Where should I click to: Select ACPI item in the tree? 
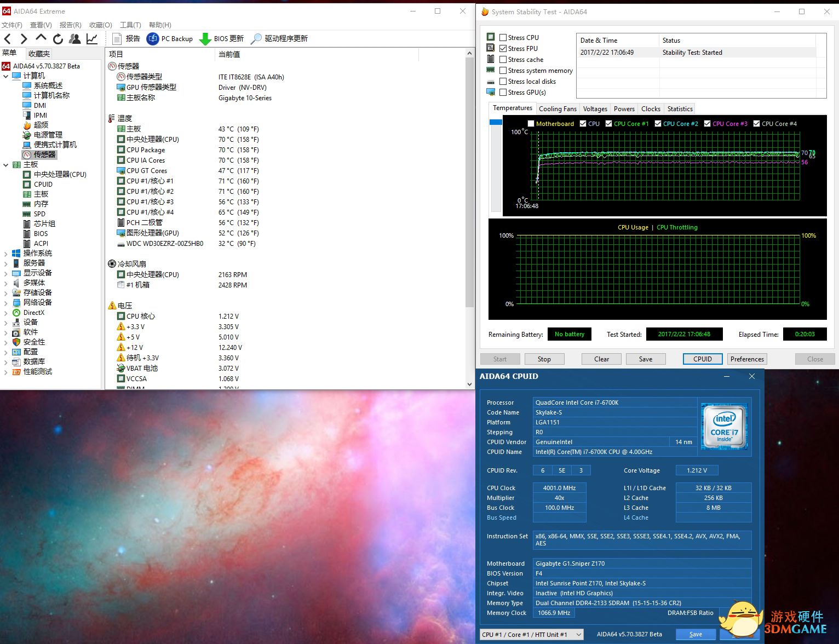coord(36,243)
